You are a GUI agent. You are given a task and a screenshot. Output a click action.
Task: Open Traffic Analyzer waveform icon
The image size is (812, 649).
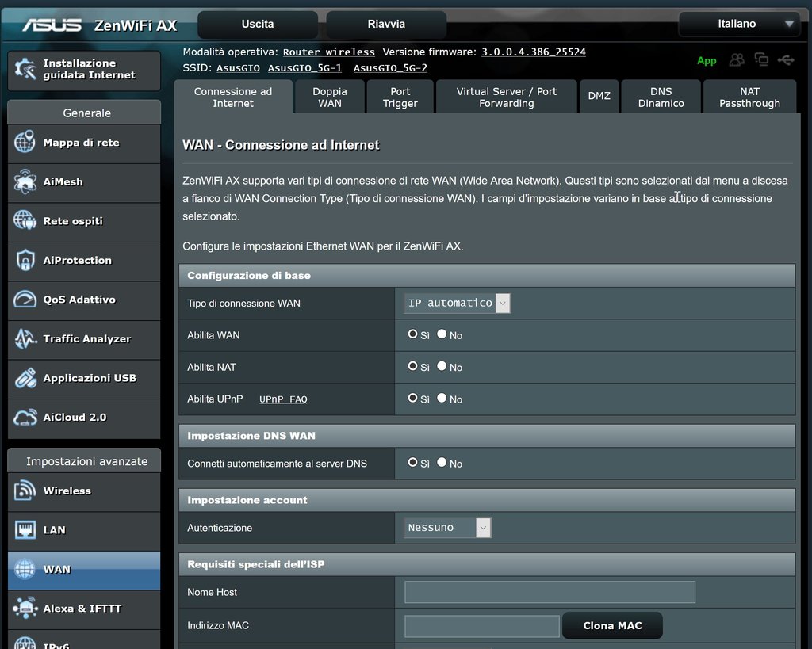[x=25, y=339]
